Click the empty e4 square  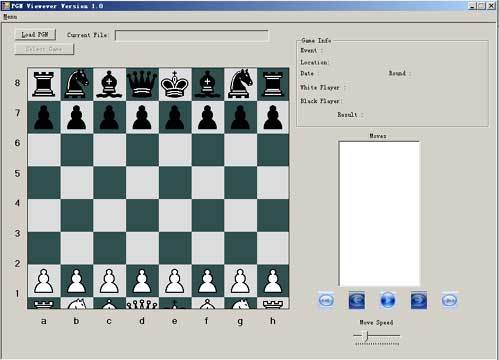[x=175, y=215]
